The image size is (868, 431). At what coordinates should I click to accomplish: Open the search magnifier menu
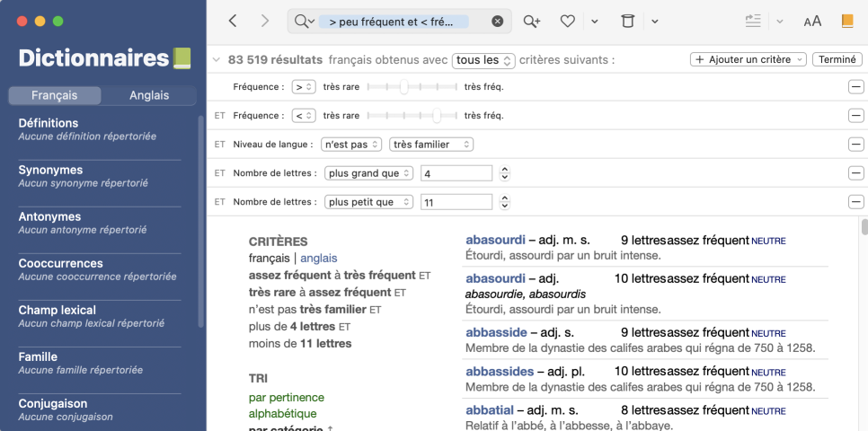(x=305, y=21)
